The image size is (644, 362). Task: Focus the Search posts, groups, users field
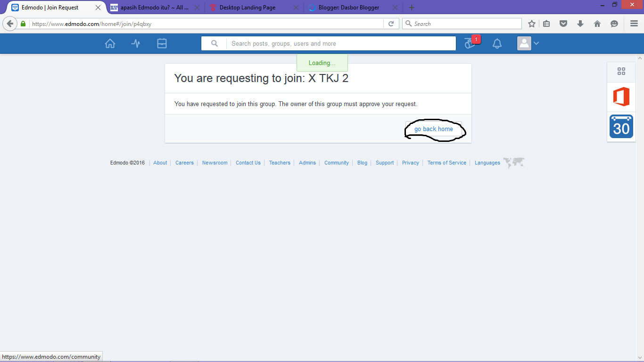(x=341, y=43)
